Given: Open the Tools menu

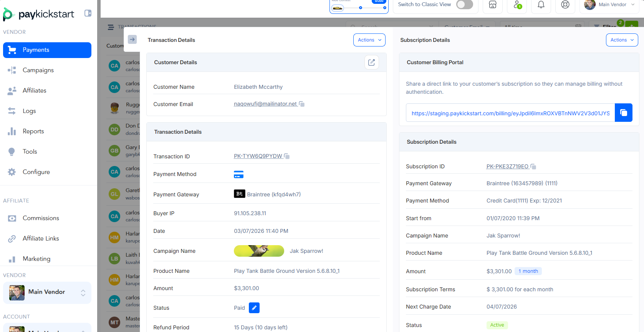Looking at the screenshot, I should point(47,152).
